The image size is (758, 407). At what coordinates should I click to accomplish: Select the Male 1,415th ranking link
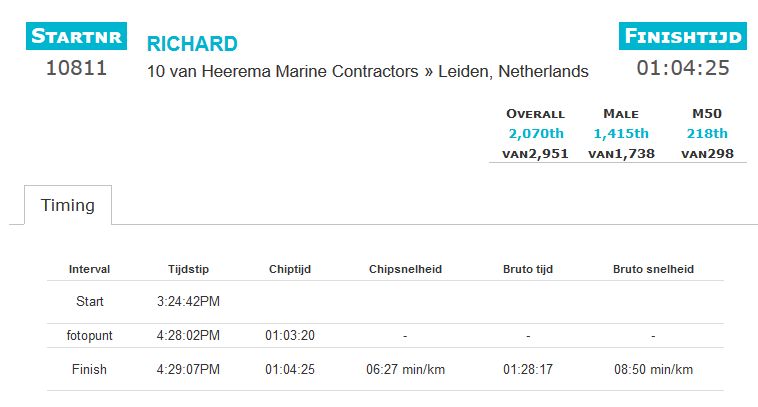click(x=621, y=133)
